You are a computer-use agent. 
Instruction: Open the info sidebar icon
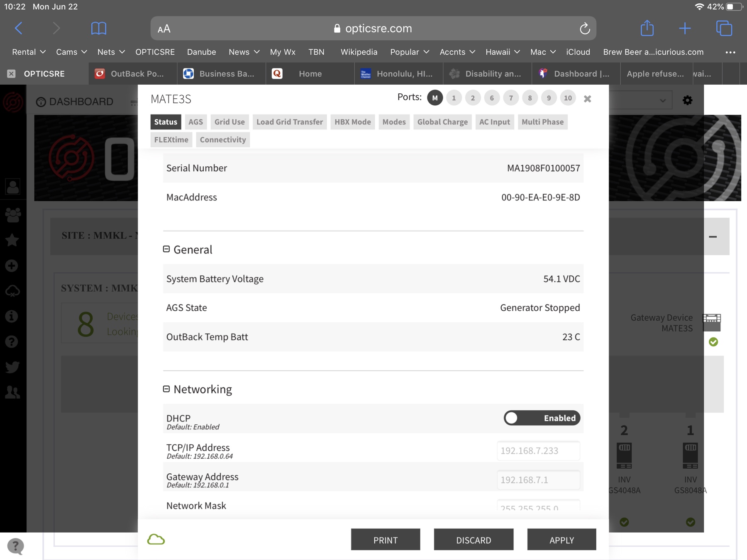(12, 316)
